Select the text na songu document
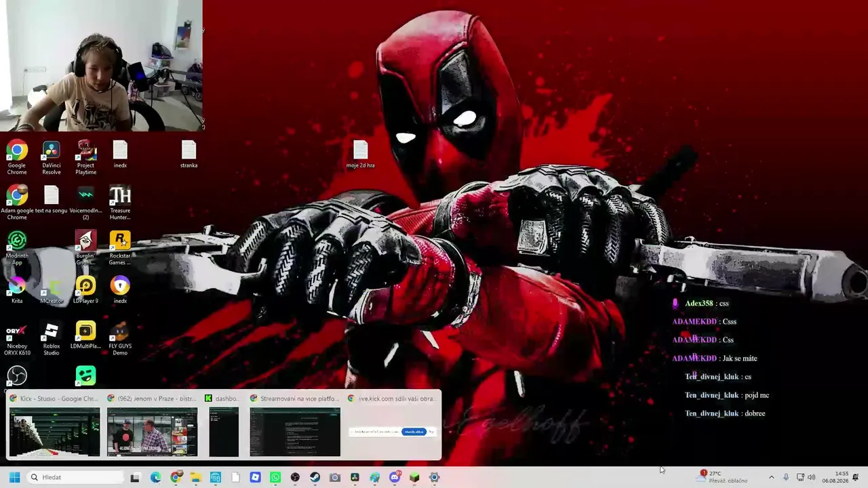 (x=52, y=199)
